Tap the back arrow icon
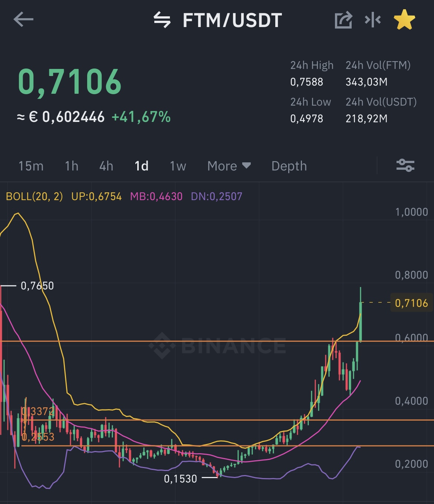Image resolution: width=434 pixels, height=504 pixels. (x=23, y=20)
